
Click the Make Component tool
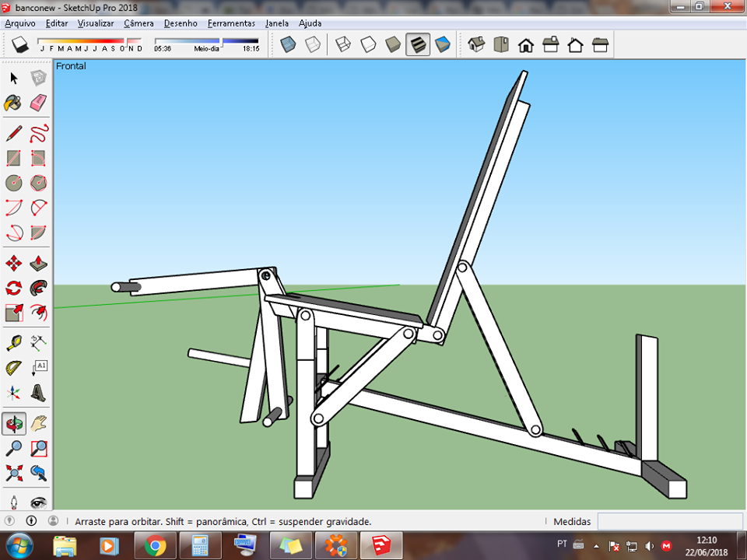click(39, 78)
